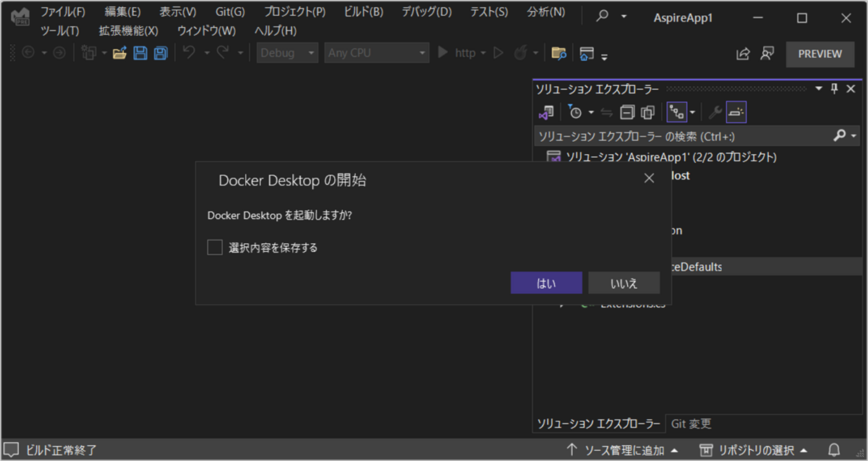Check the 選択内容を保存する checkbox
The image size is (868, 461).
[x=215, y=248]
